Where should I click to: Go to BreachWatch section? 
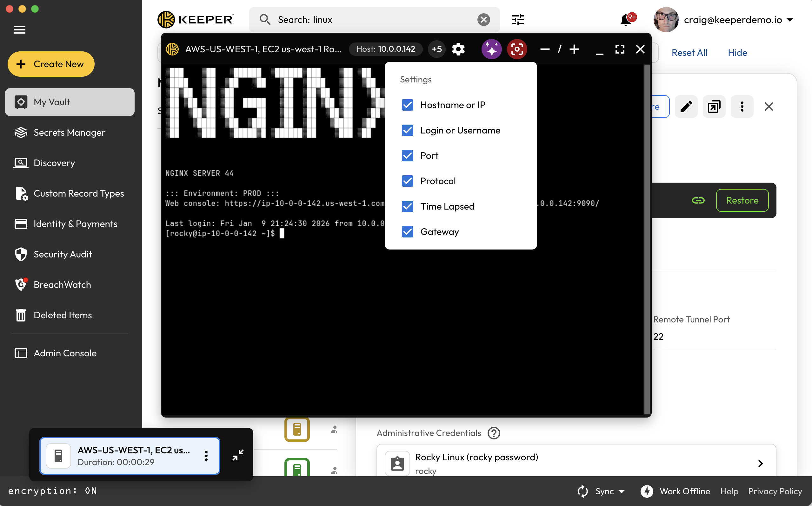click(x=62, y=285)
